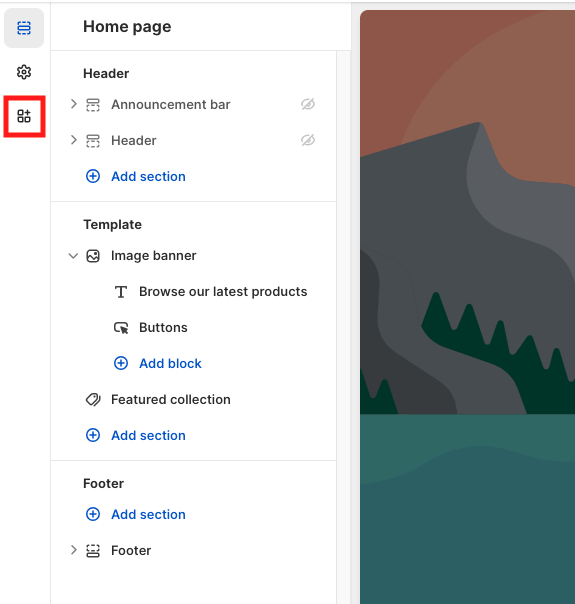Toggle visibility of Header section
Viewport: 575px width, 604px height.
click(308, 140)
